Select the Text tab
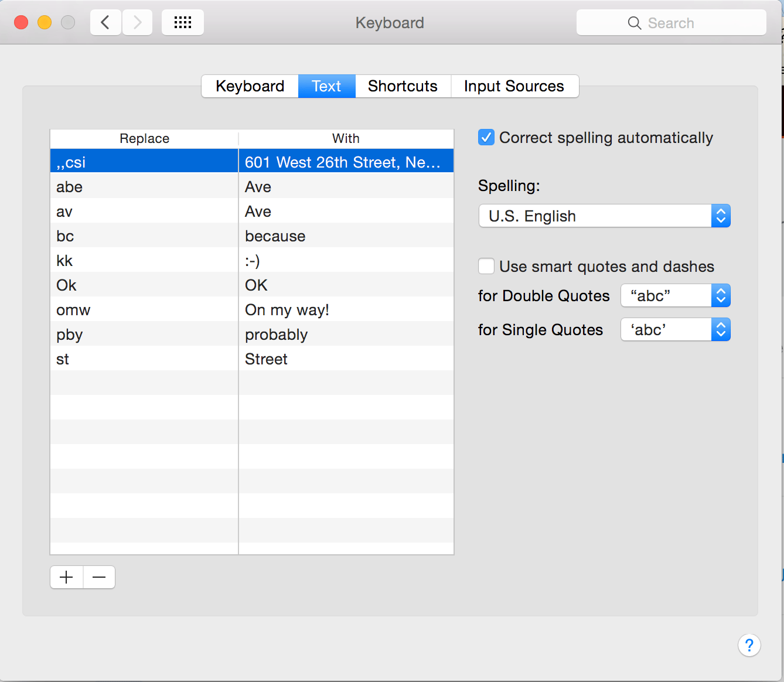Image resolution: width=784 pixels, height=682 pixels. (327, 86)
